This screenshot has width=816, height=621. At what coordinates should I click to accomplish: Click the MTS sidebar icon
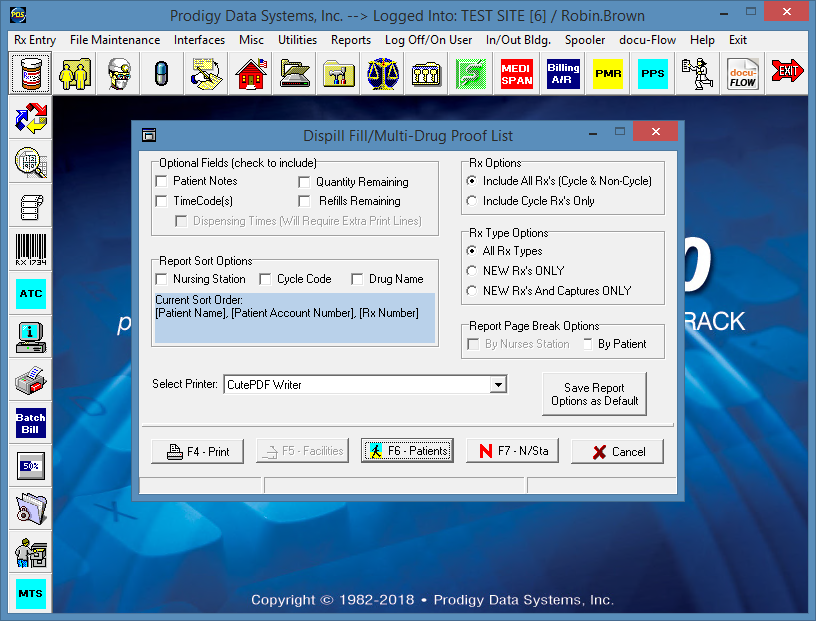31,594
